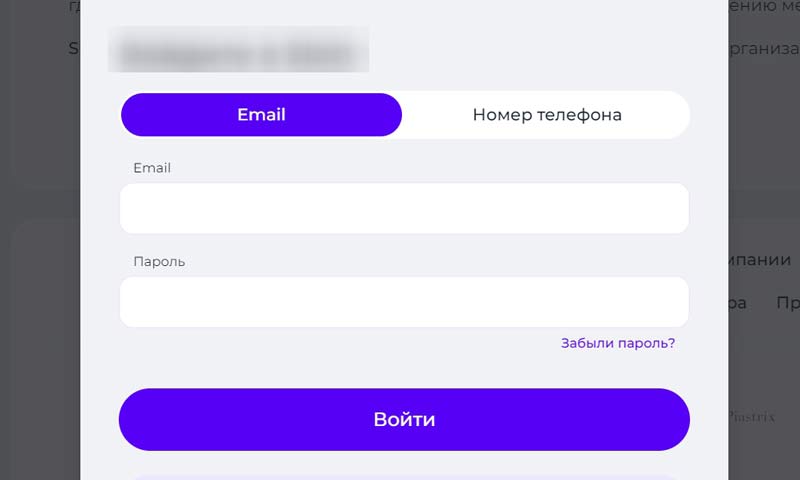Click the light purple bar below "Войти"
This screenshot has width=800, height=480.
(x=404, y=476)
